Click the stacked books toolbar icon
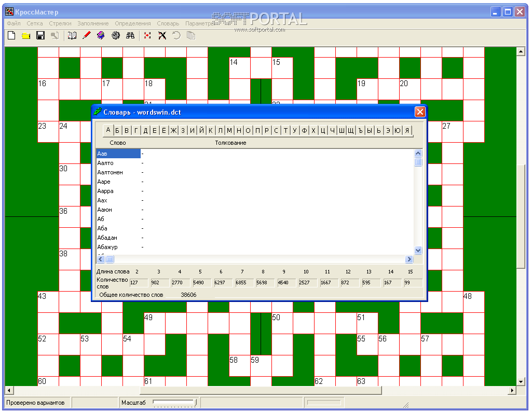The image size is (532, 413). (101, 36)
